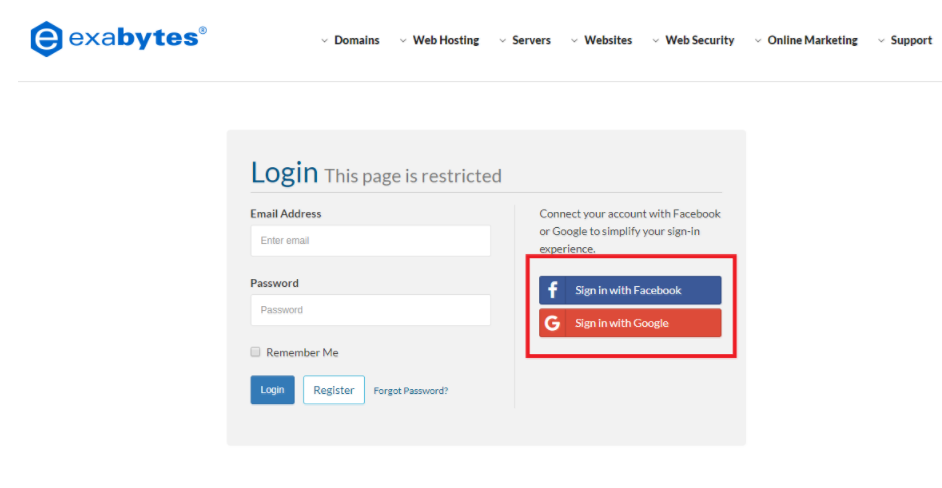The image size is (942, 488).
Task: Open the Support menu
Action: click(911, 40)
